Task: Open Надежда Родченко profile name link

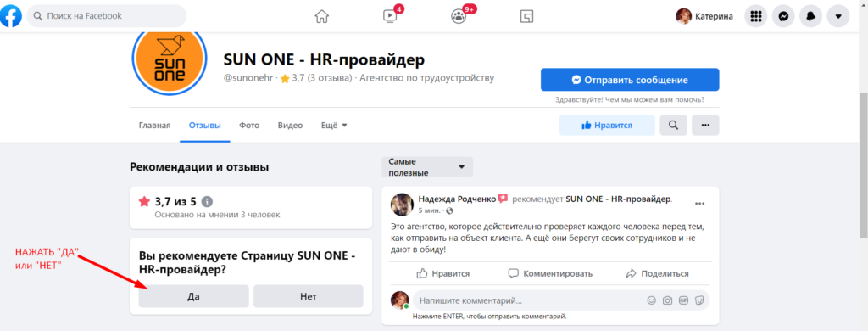Action: coord(457,199)
